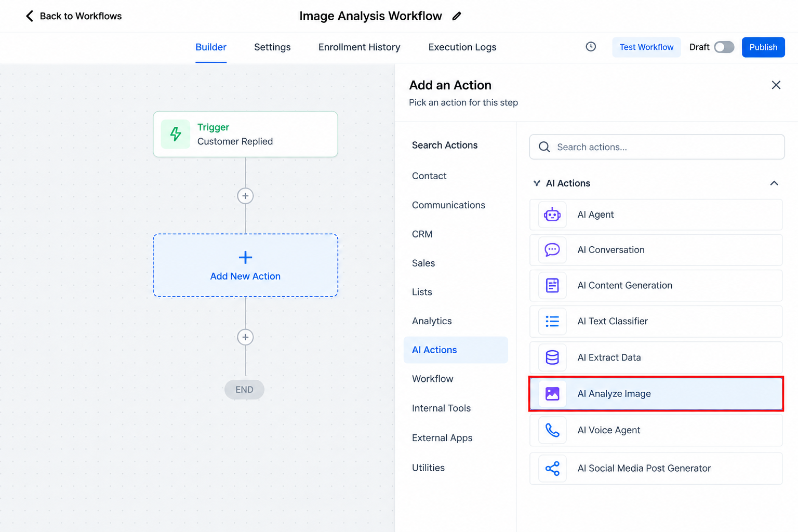798x532 pixels.
Task: Click the AI Analyze Image picture icon
Action: click(x=552, y=394)
